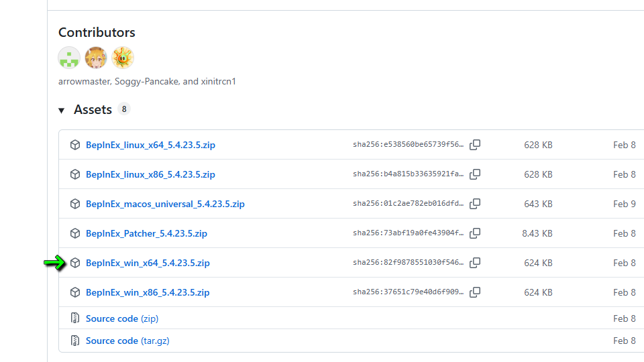Copy SHA256 hash for BepInEx_Patcher zip
The image size is (644, 362).
click(x=475, y=233)
